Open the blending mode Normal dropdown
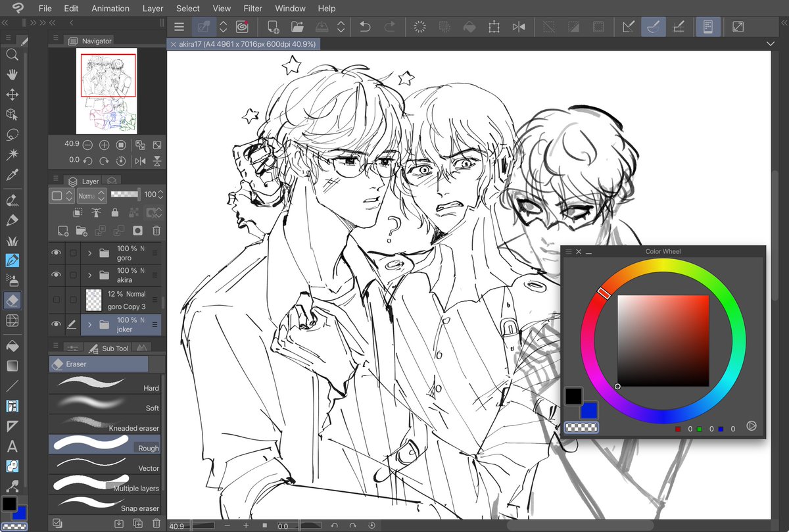Image resolution: width=789 pixels, height=532 pixels. pos(91,195)
